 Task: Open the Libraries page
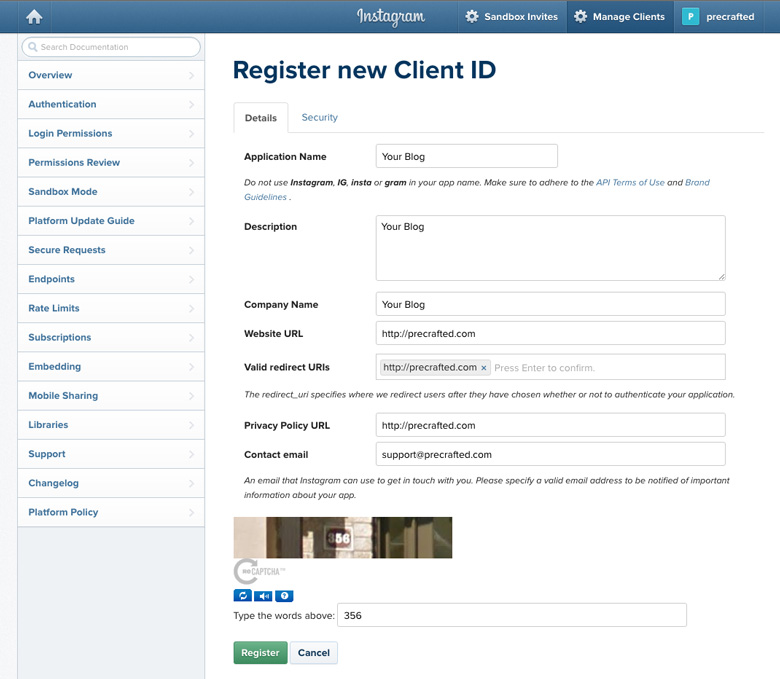(x=111, y=425)
